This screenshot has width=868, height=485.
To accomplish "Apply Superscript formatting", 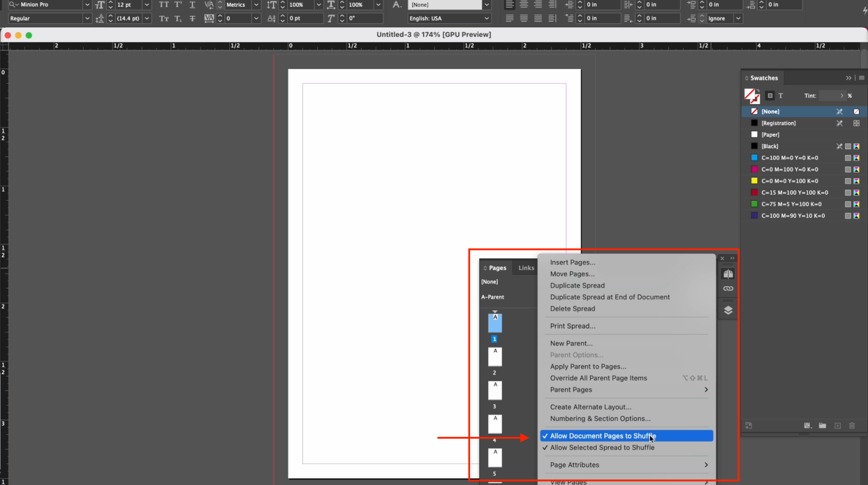I will pos(177,5).
